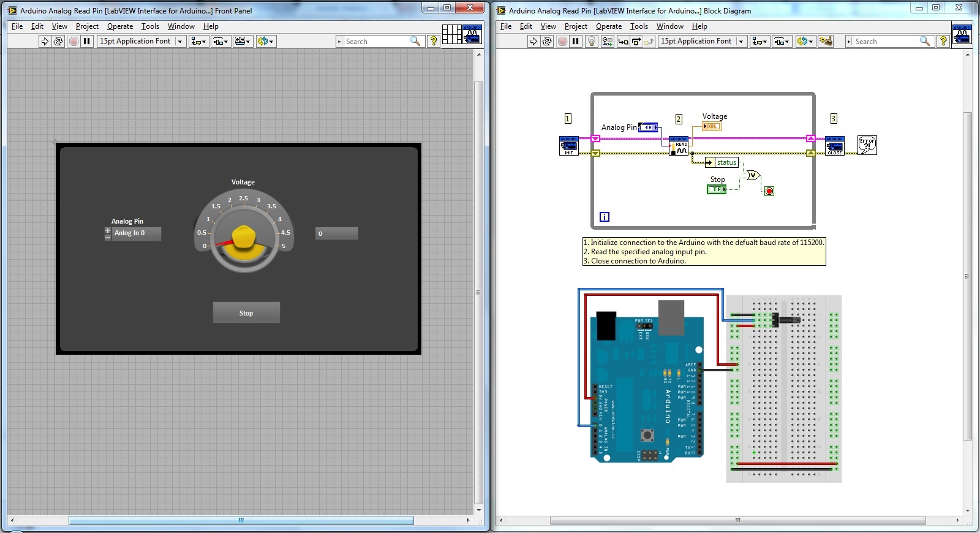Select Arduino CLOSE node
The height and width of the screenshot is (533, 980).
pos(835,146)
